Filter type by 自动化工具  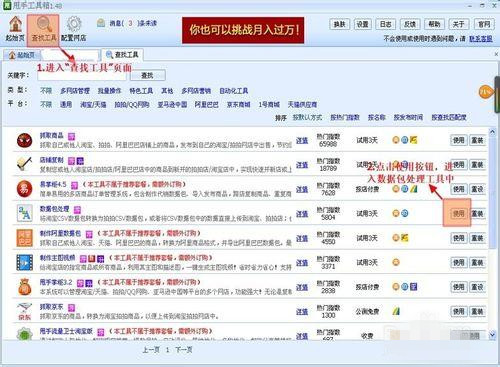234,91
